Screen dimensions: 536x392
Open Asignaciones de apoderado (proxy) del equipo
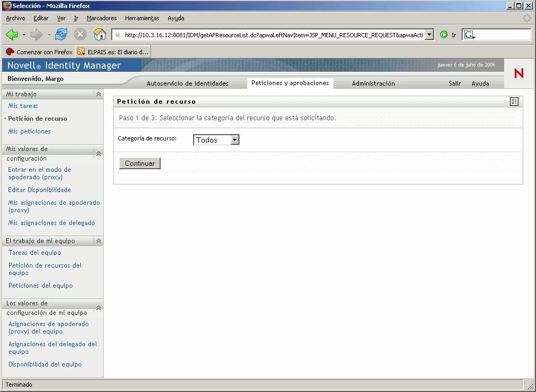coord(48,328)
